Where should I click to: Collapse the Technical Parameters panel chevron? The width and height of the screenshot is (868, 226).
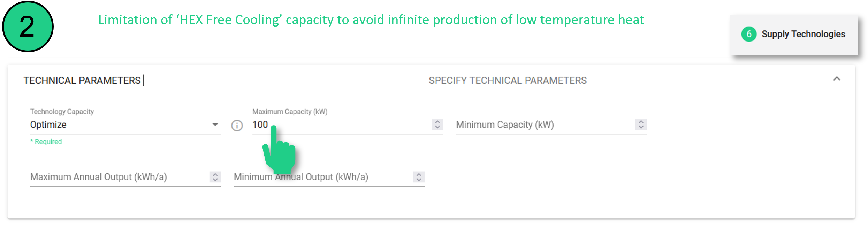(837, 79)
